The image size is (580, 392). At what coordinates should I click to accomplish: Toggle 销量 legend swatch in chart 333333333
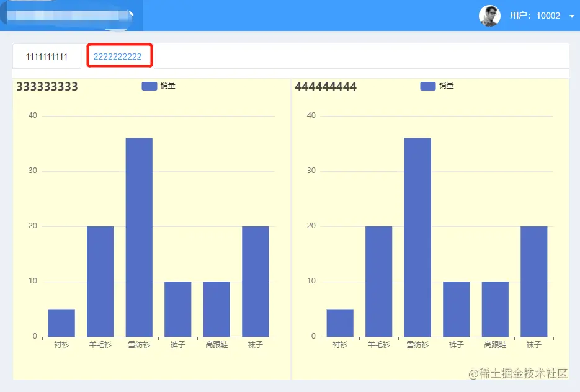(149, 86)
